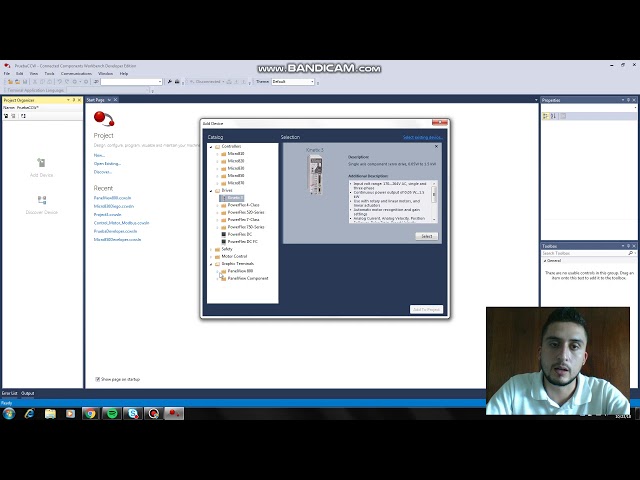The height and width of the screenshot is (480, 640).
Task: Select the Kinetix 3 item in Catalog
Action: 231,198
